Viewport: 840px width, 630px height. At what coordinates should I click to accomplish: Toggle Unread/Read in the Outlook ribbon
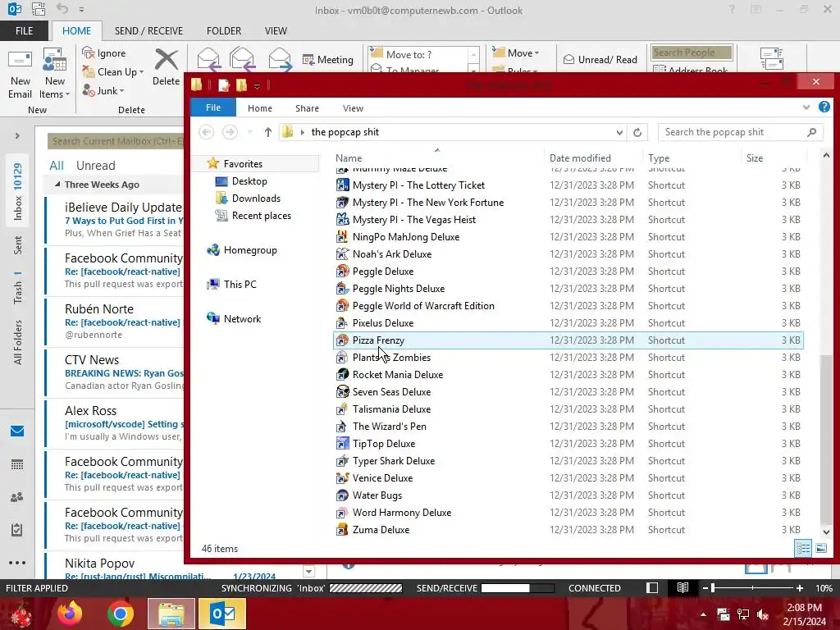[x=600, y=59]
